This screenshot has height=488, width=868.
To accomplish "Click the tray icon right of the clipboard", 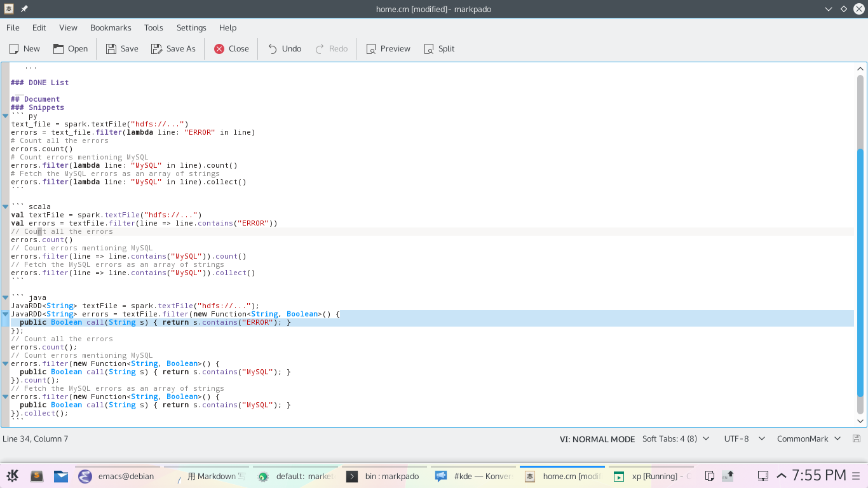I will coord(729,475).
